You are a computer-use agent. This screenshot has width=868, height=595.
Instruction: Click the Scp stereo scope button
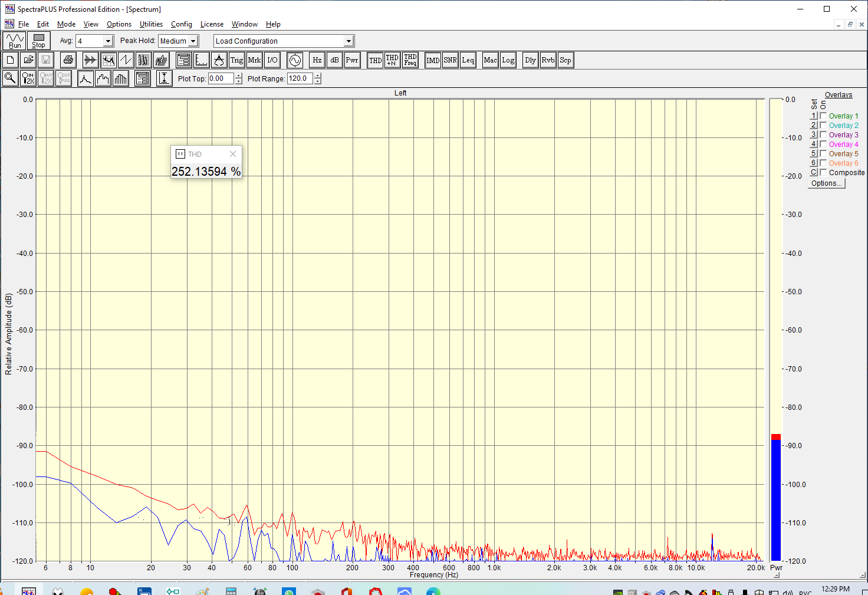(565, 60)
